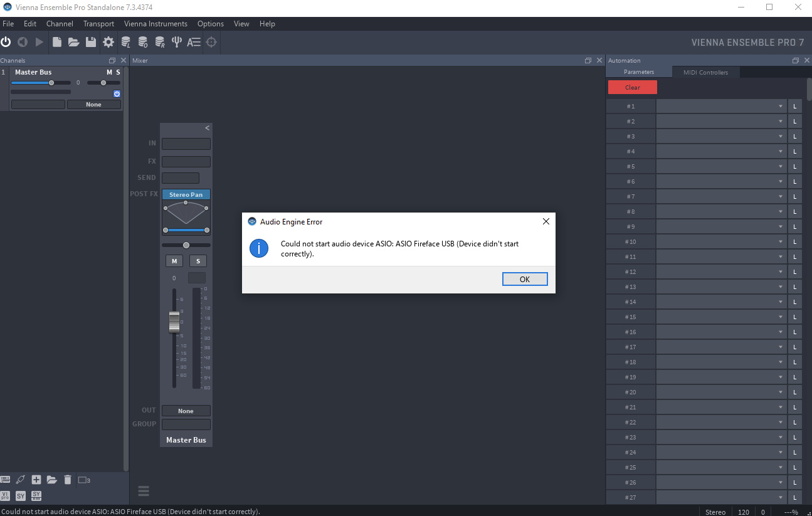Open preferences with the gear icon

tap(108, 42)
